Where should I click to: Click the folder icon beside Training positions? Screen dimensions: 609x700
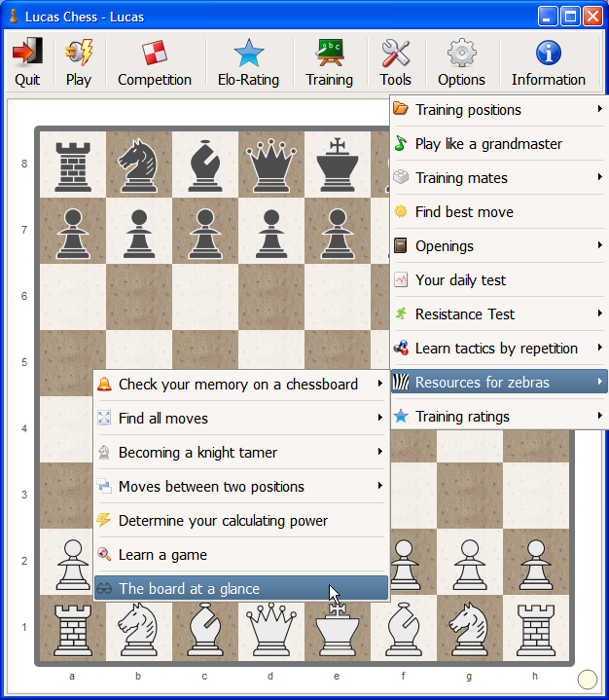pos(401,108)
